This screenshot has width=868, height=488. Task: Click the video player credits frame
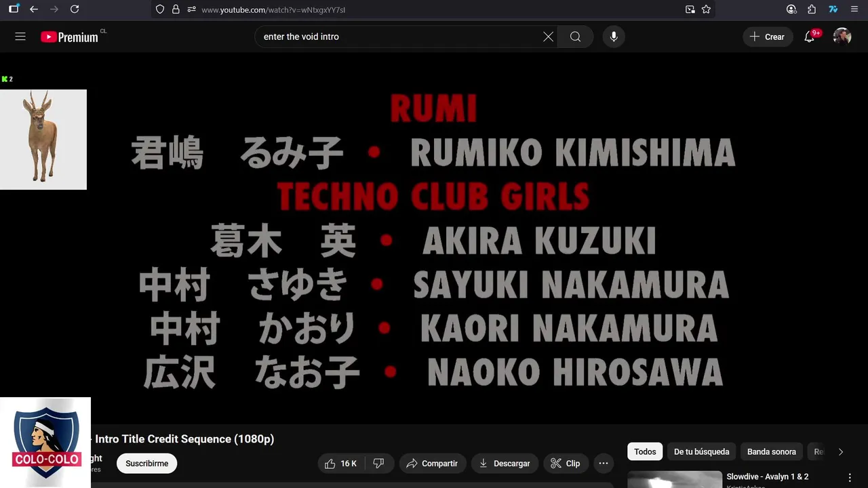pos(434,239)
